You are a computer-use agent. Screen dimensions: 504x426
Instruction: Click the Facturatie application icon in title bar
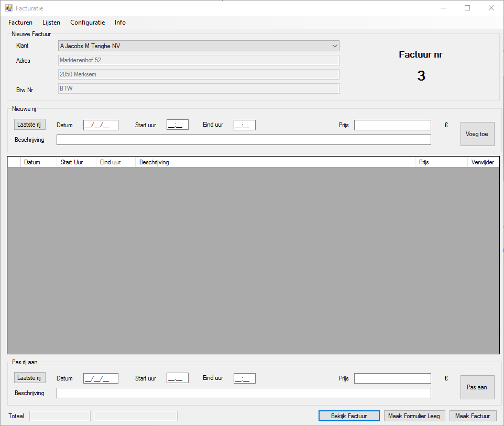pos(8,8)
